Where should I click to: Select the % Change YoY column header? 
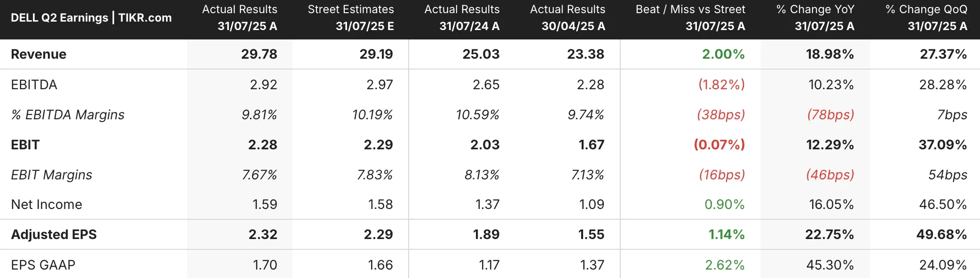point(815,18)
